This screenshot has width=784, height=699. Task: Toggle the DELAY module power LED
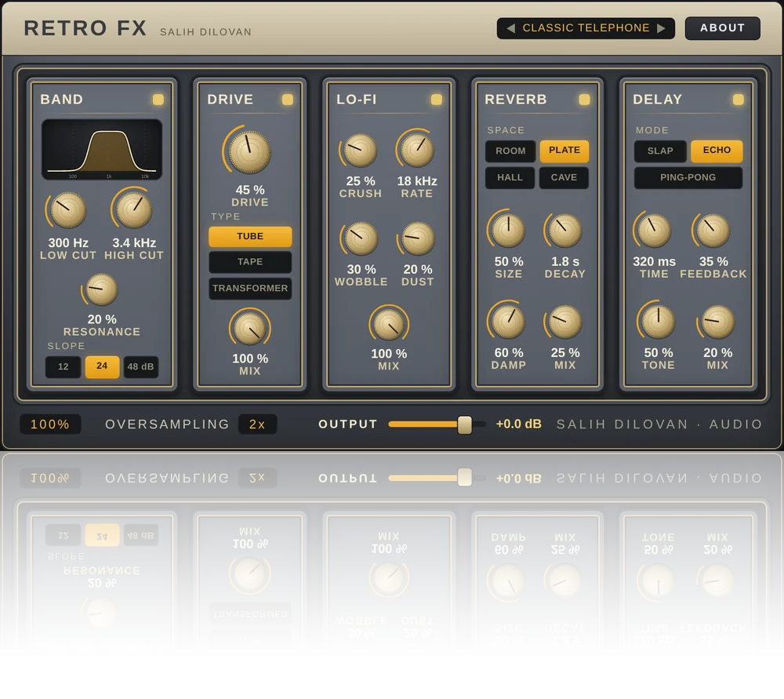click(x=738, y=100)
